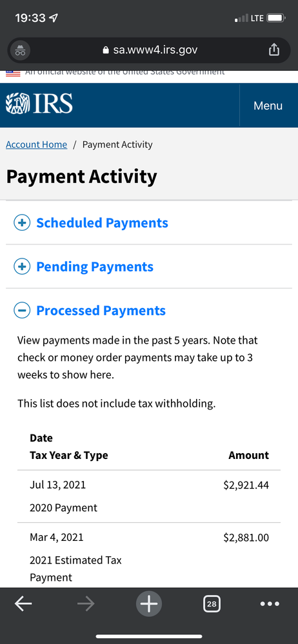Viewport: 298px width, 644px height.
Task: Open a new tab with plus button
Action: pos(149,604)
